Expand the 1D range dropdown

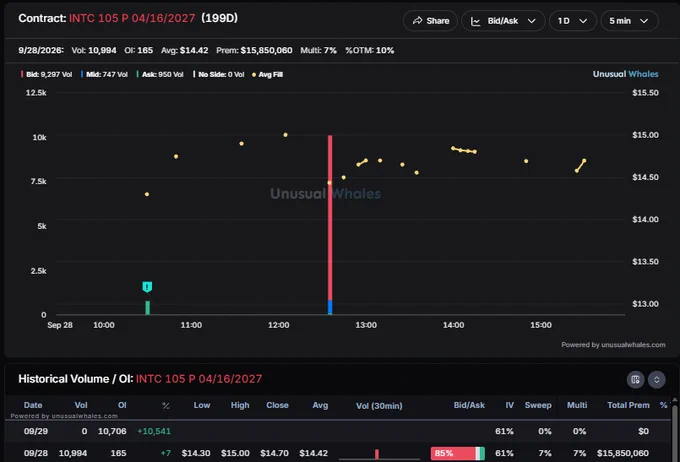coord(572,21)
